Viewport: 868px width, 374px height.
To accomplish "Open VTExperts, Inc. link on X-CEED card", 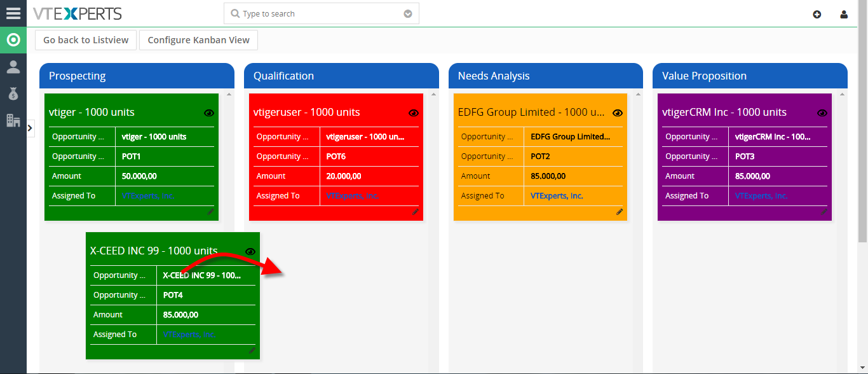I will (x=189, y=335).
